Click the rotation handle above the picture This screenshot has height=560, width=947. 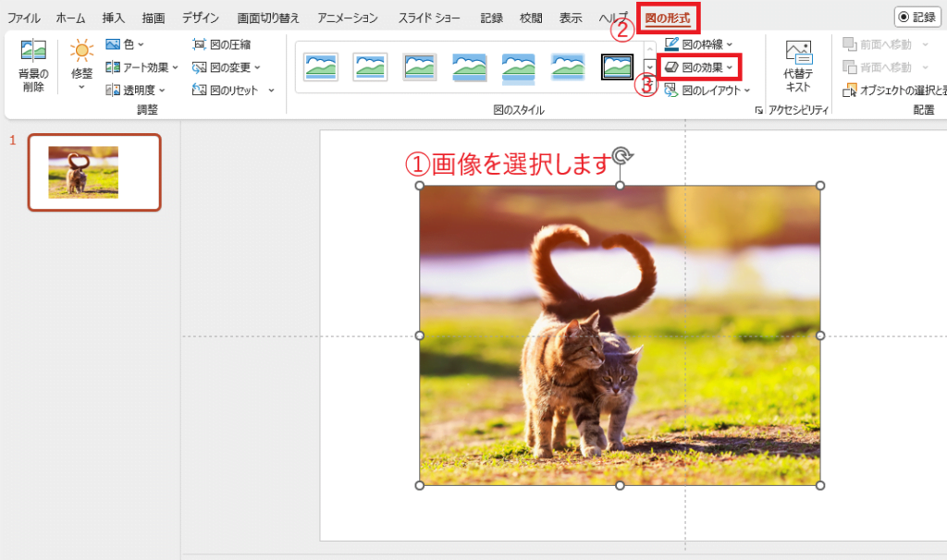(621, 156)
